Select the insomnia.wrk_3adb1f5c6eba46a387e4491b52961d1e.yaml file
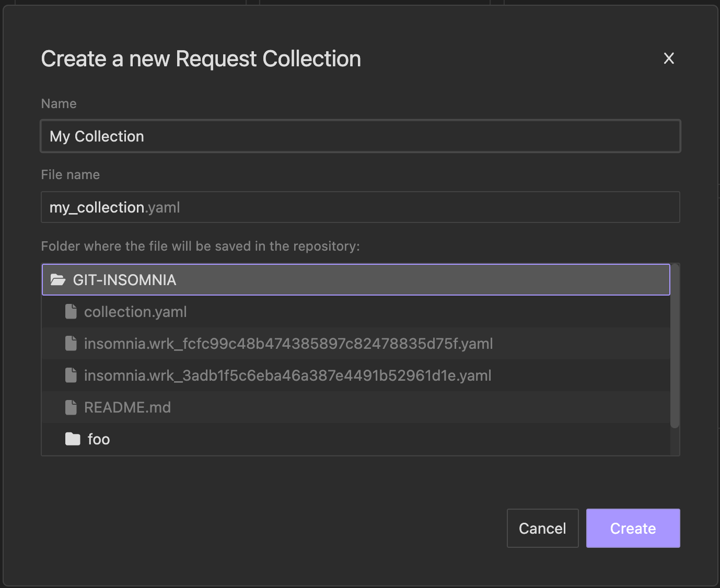This screenshot has height=588, width=720. (356, 375)
